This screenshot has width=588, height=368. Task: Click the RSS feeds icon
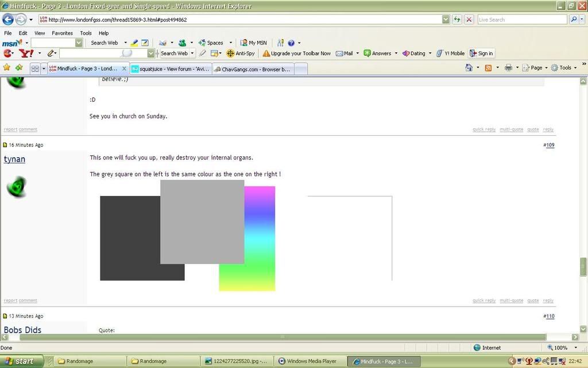click(488, 68)
